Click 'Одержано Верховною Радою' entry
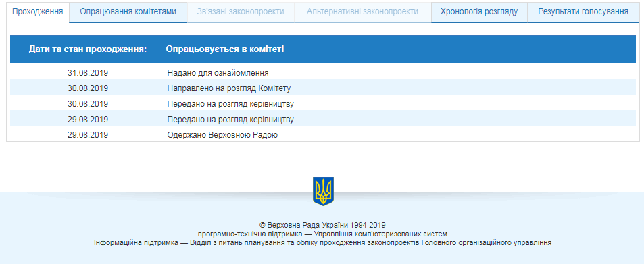Screen dimensions: 644x264 click(x=222, y=134)
